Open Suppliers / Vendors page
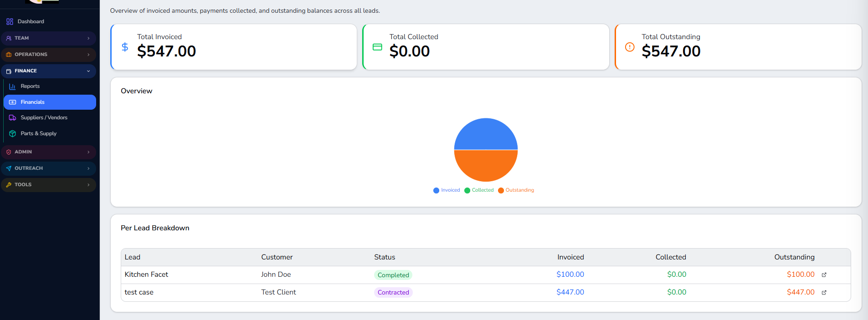This screenshot has width=868, height=320. click(x=50, y=117)
